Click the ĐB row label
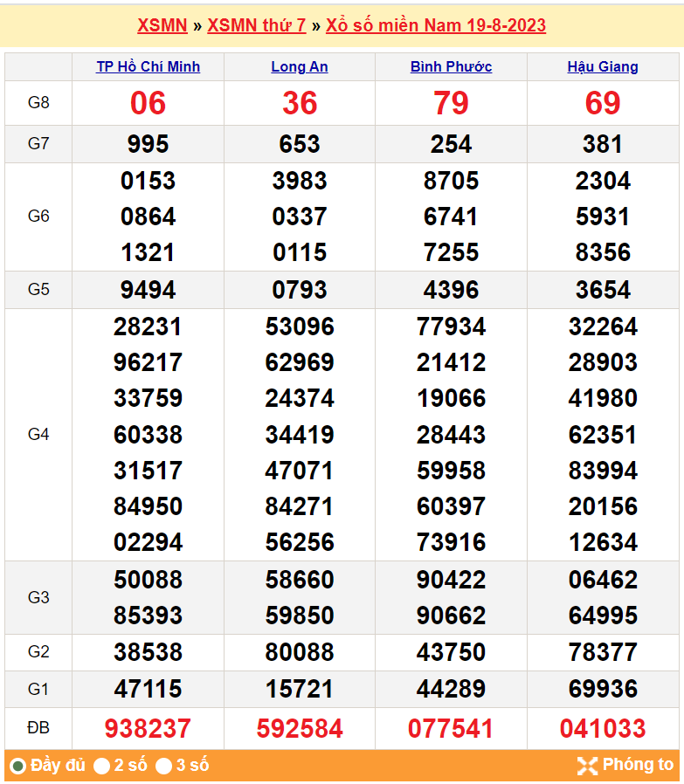This screenshot has height=784, width=684. [38, 728]
